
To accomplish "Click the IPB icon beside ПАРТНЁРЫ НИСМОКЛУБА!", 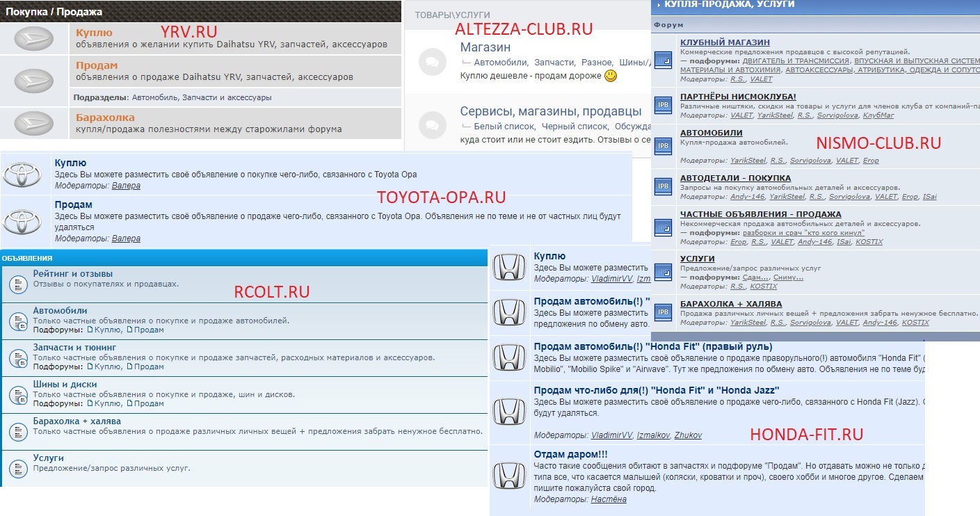I will tap(664, 105).
